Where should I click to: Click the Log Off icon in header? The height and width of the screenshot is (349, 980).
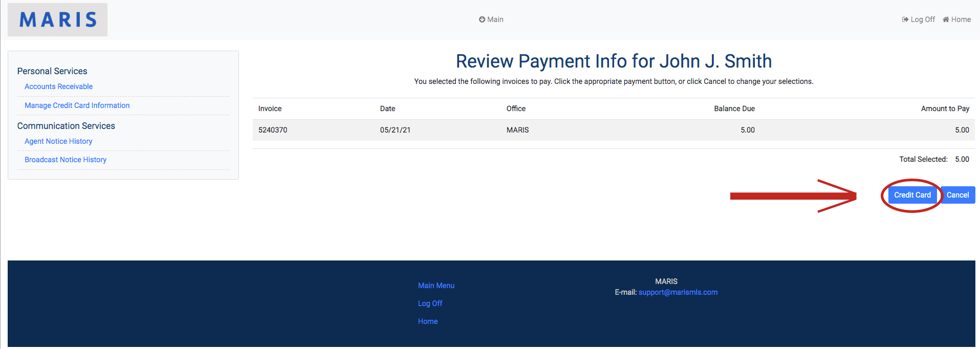pos(905,19)
